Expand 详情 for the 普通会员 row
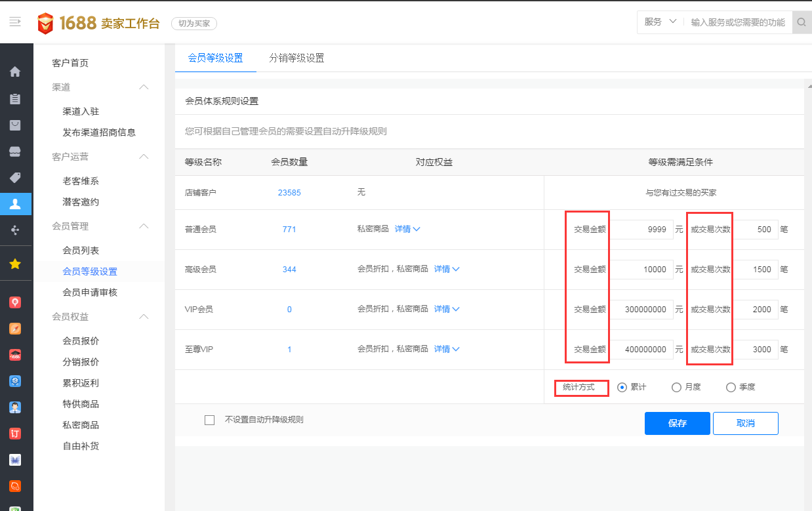The height and width of the screenshot is (511, 812). pos(407,230)
